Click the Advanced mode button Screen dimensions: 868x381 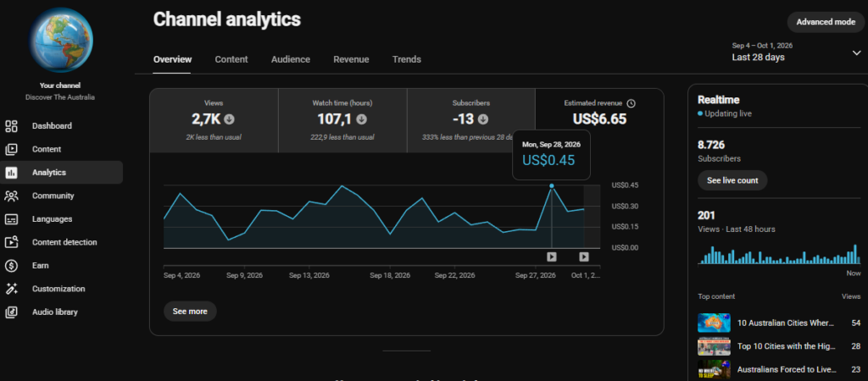[826, 22]
